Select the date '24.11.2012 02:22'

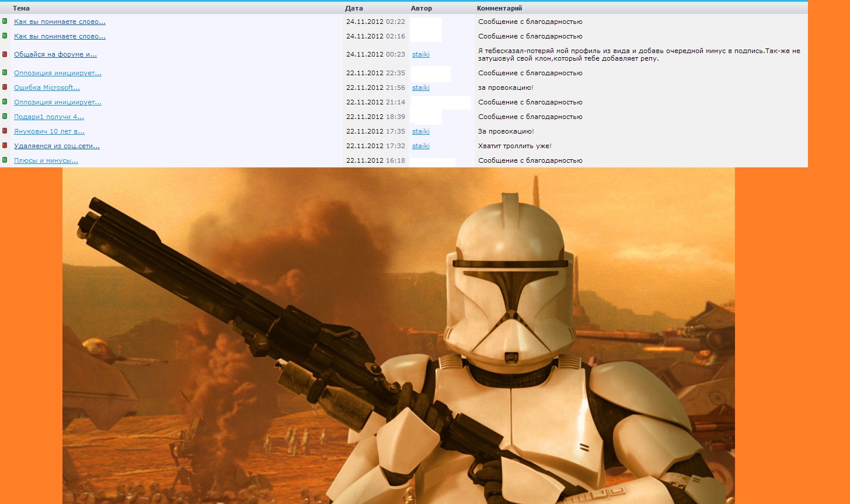pyautogui.click(x=375, y=22)
